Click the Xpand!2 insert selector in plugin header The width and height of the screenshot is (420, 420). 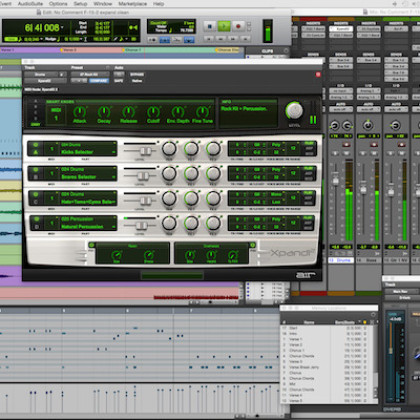click(x=44, y=81)
